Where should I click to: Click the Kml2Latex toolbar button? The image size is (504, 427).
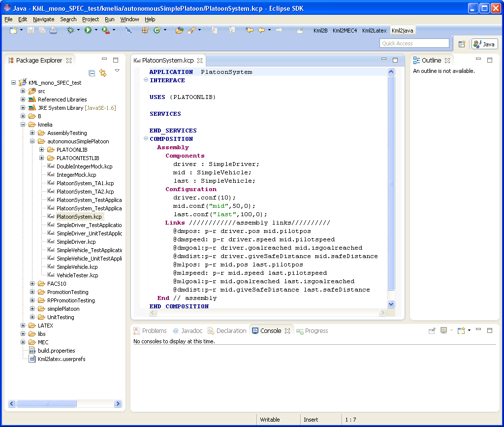point(374,31)
